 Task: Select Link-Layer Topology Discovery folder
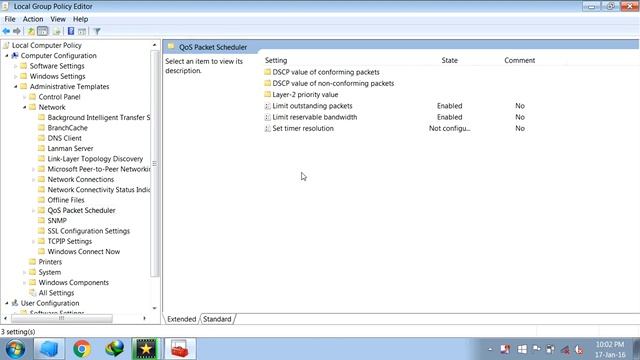coord(95,159)
